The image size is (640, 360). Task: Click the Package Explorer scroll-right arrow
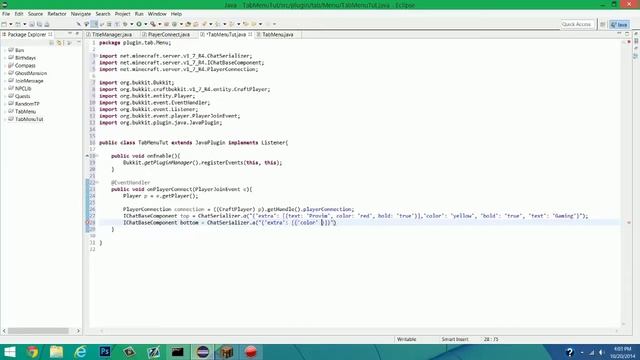pos(78,331)
